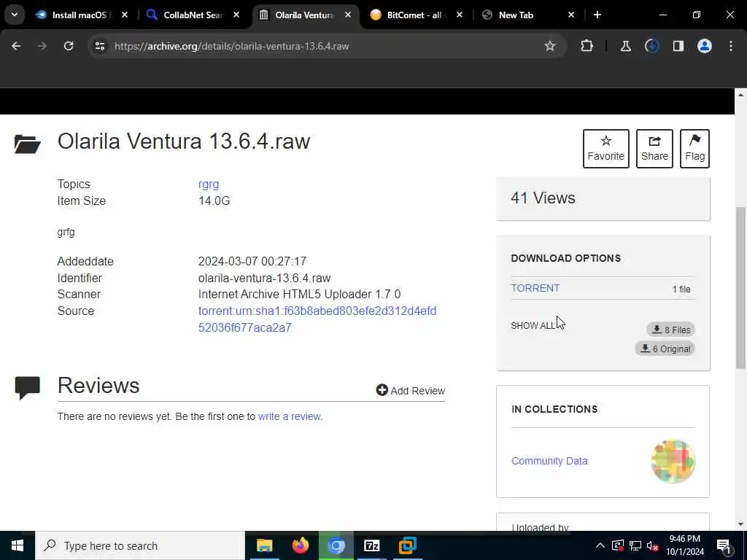The image size is (747, 560).
Task: Open the Extensions puzzle icon
Action: click(x=587, y=46)
